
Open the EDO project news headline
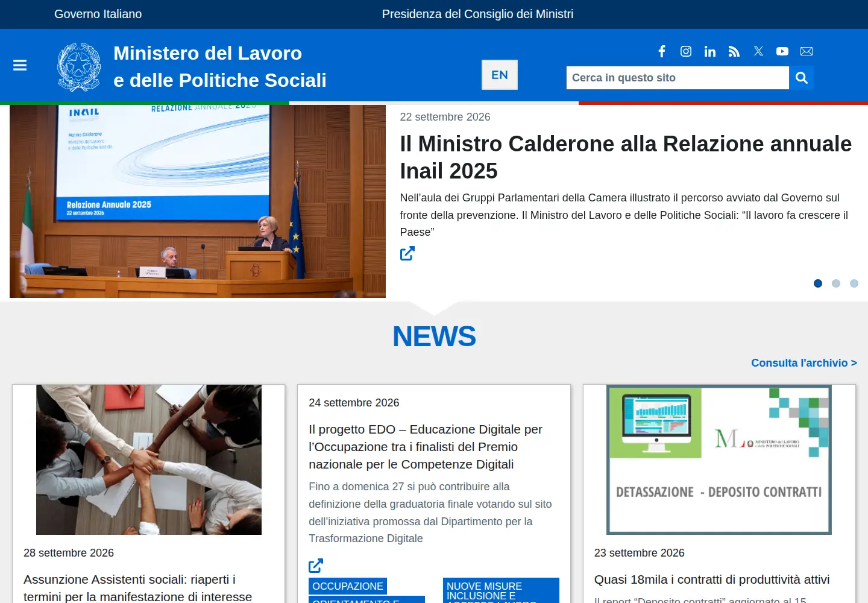(x=426, y=447)
